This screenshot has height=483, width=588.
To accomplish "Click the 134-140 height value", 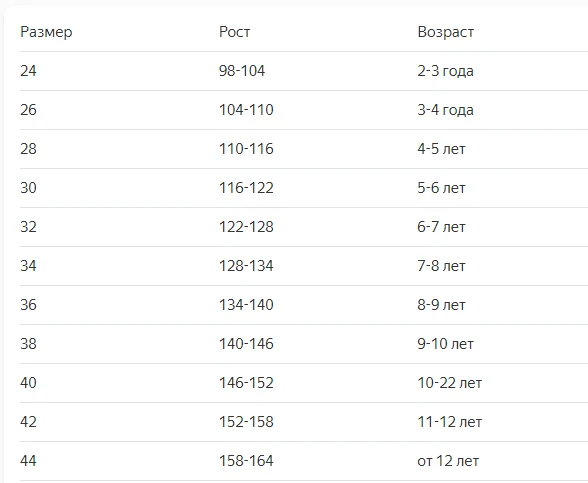I will pos(246,305).
